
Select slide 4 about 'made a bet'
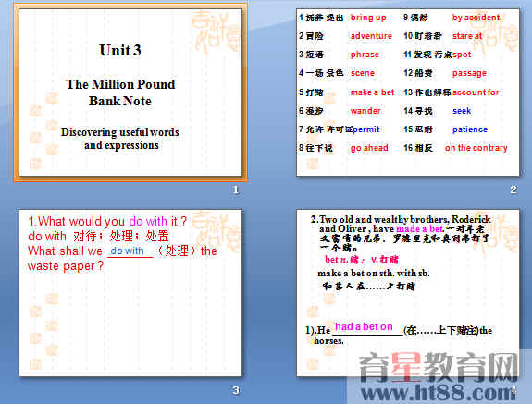click(407, 293)
